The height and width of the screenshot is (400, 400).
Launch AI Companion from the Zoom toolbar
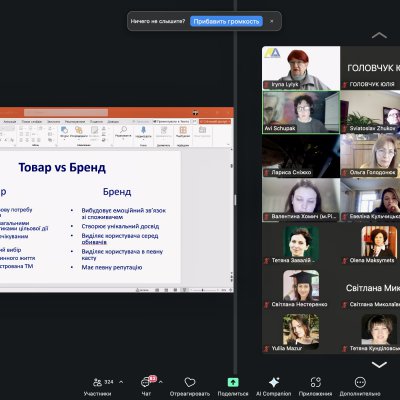274,387
